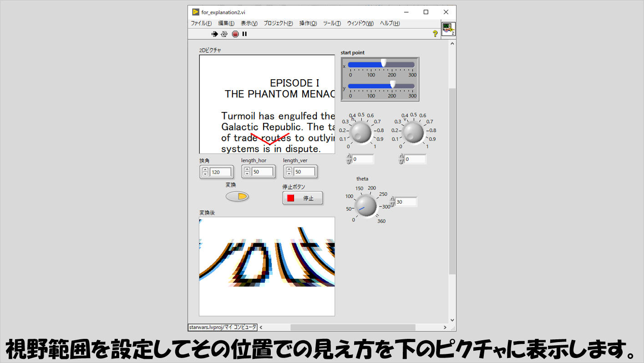
Task: Toggle the 変換 boolean switch
Action: coord(237,196)
